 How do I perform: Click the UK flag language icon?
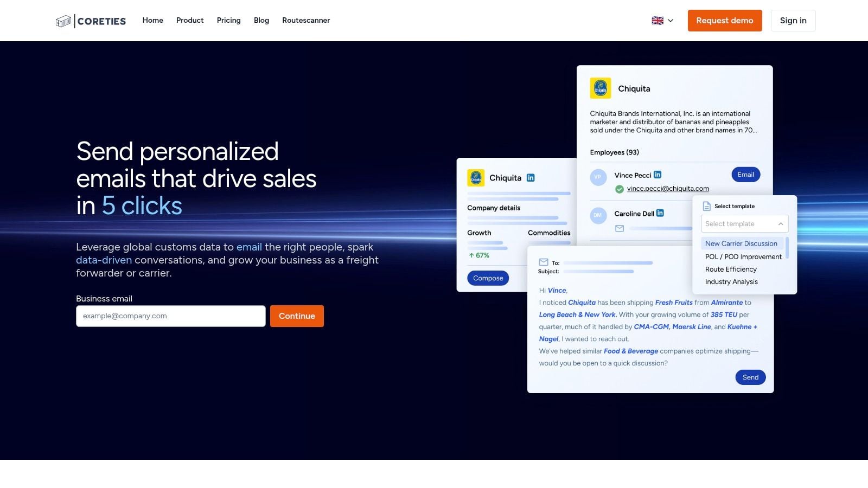[x=658, y=21]
